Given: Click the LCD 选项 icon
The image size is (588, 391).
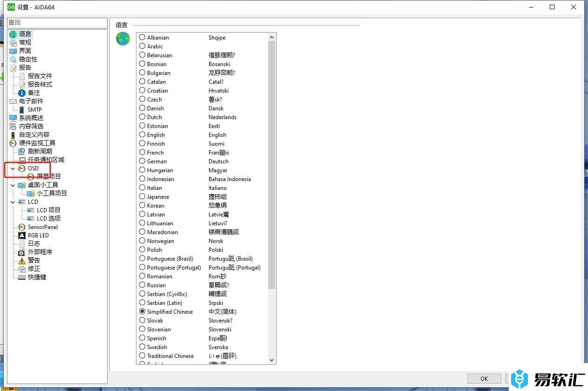Looking at the screenshot, I should point(31,218).
